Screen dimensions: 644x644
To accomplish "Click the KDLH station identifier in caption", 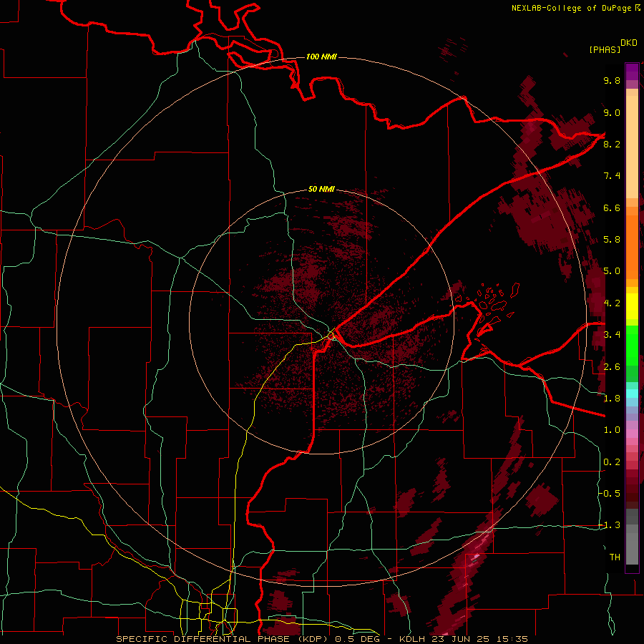I will [x=414, y=639].
